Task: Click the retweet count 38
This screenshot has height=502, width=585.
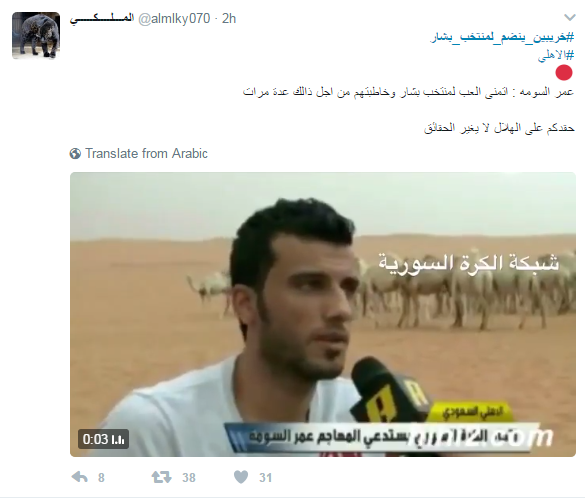Action: (189, 477)
